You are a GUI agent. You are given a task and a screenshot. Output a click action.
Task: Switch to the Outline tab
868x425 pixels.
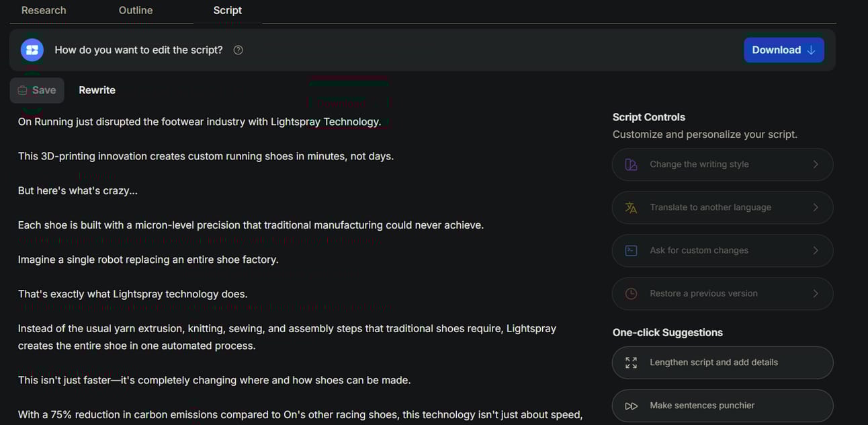(136, 11)
